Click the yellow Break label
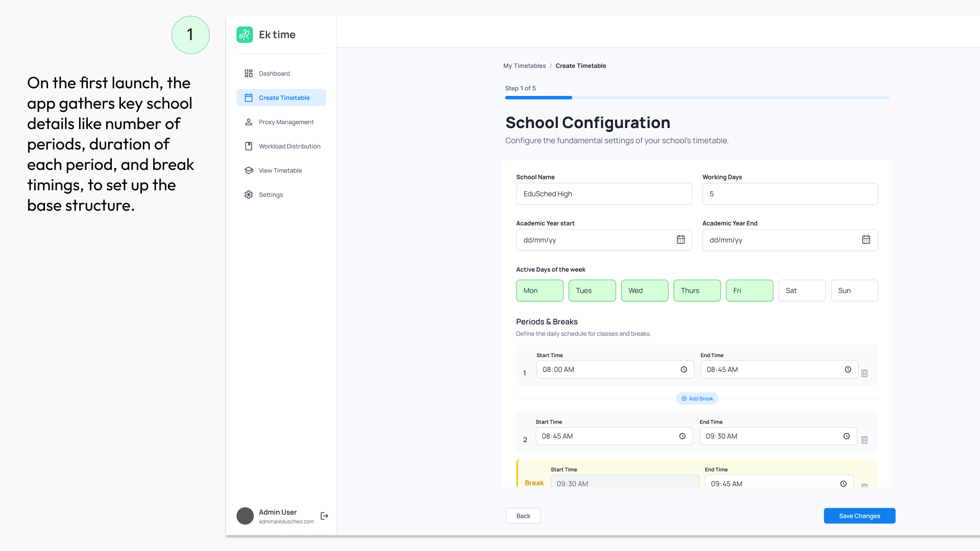The image size is (980, 551). (534, 483)
